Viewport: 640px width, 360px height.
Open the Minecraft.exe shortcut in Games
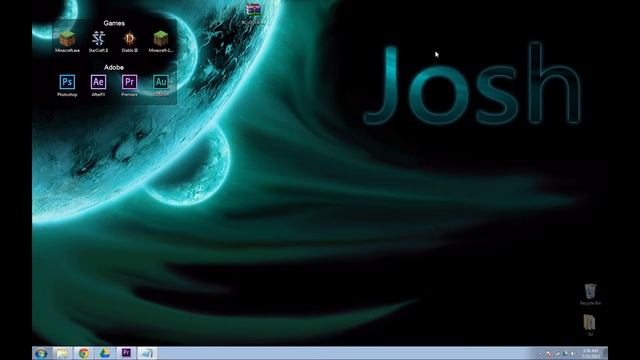pos(67,42)
